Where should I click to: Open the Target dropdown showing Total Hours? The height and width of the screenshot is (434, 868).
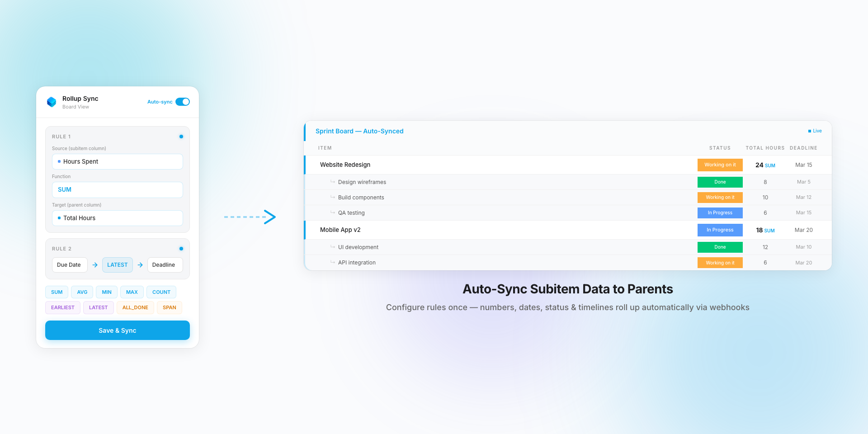point(117,218)
